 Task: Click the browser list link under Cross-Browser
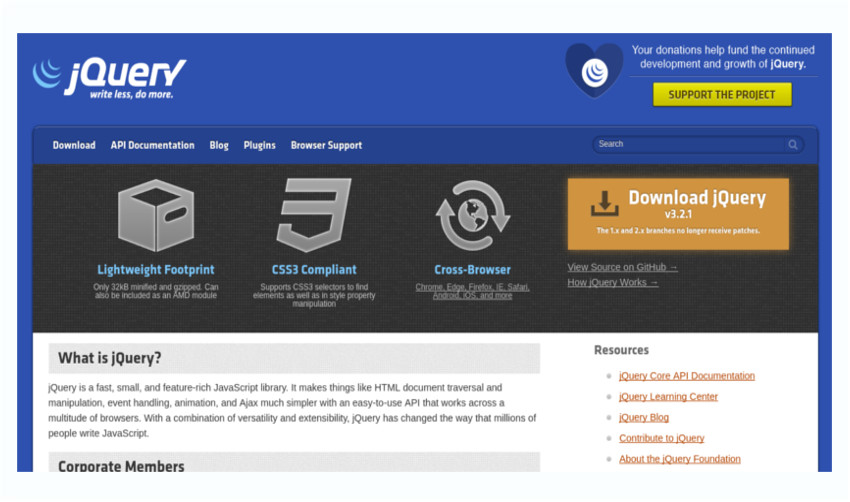472,291
